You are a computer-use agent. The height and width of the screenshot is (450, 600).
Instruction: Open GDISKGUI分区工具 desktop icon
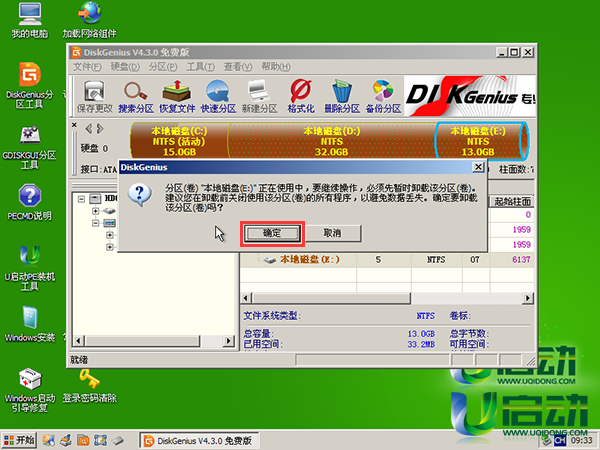30,147
